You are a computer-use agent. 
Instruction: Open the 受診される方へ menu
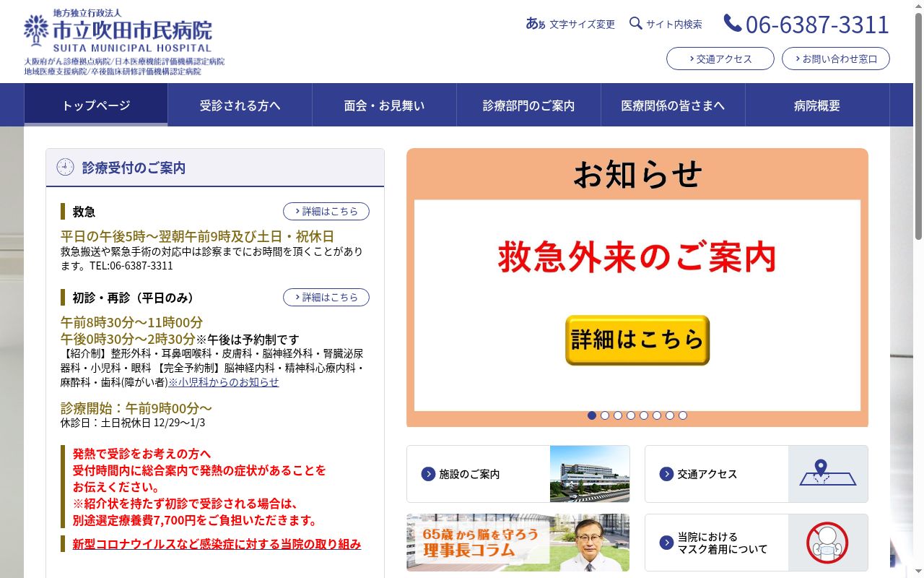(240, 105)
